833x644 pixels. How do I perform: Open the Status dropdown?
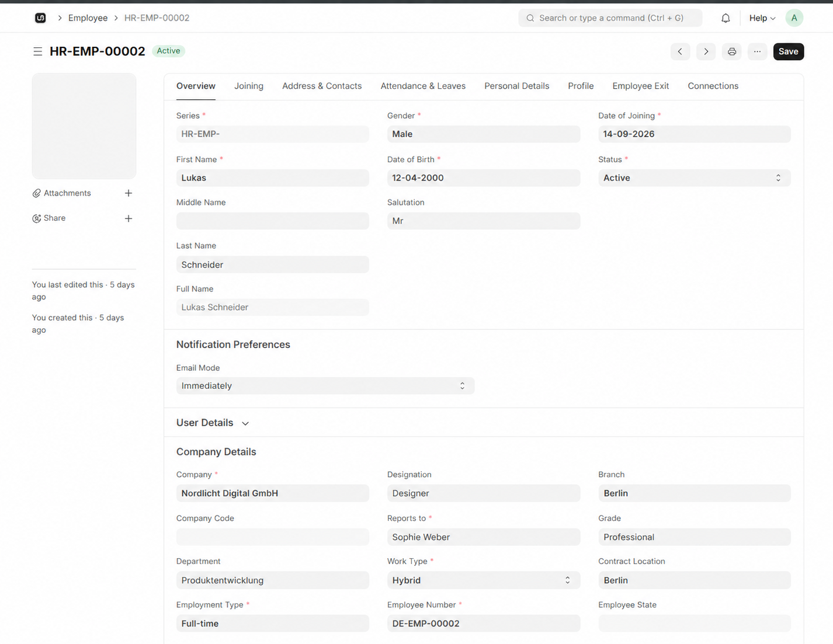(694, 178)
